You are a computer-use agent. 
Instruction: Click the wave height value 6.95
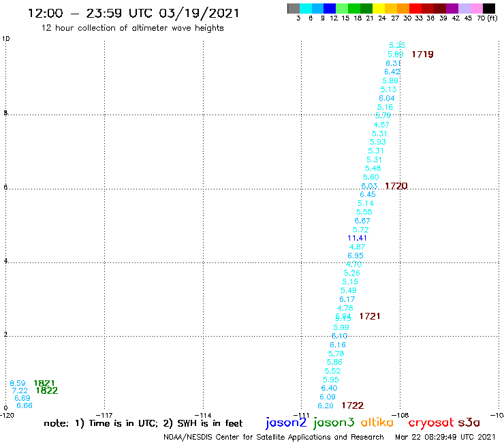tap(356, 256)
